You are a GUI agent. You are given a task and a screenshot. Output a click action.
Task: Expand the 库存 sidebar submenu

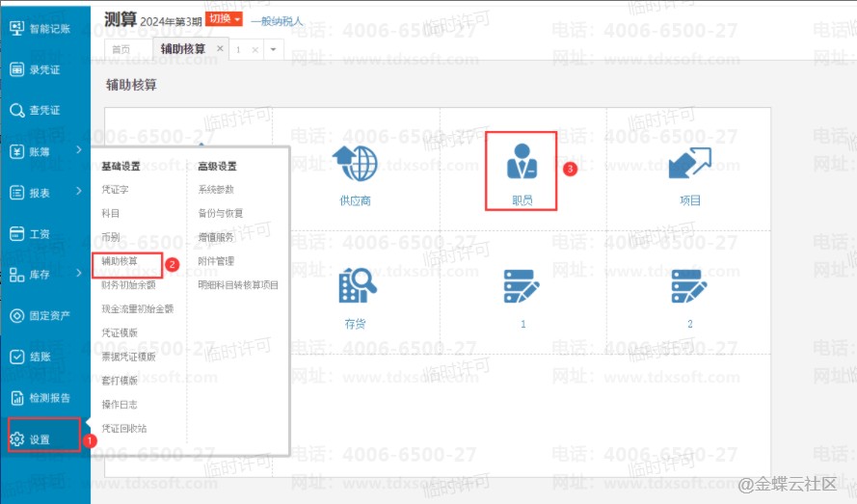pos(78,275)
